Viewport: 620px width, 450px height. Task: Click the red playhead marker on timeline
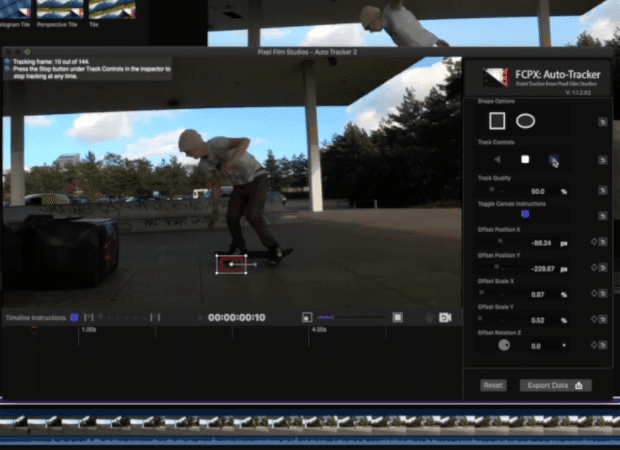coord(34,329)
